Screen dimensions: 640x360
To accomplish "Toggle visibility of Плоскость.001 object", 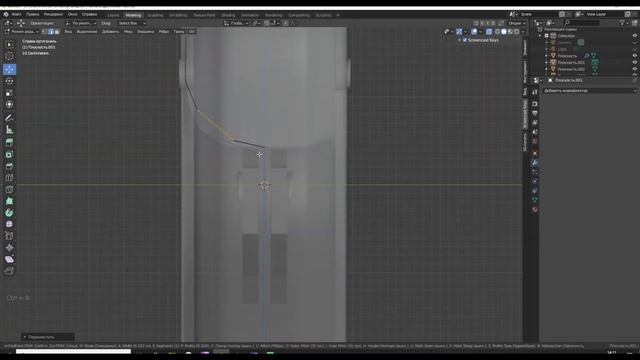I will 634,62.
